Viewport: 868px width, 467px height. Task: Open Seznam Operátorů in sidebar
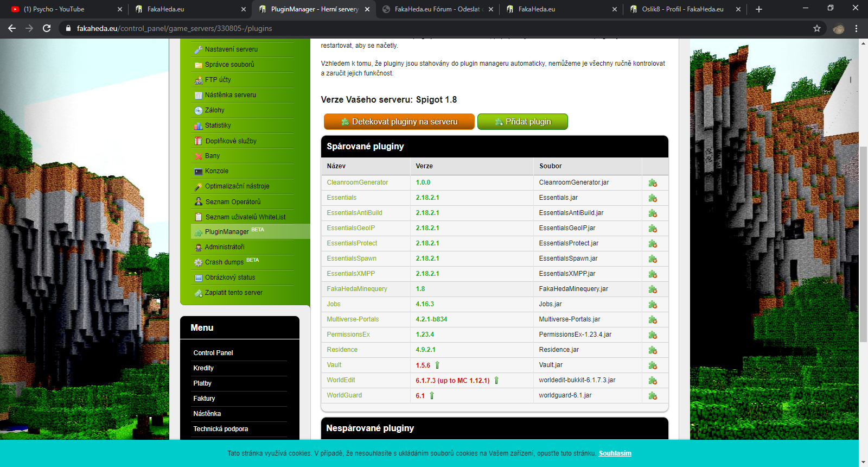pos(233,201)
